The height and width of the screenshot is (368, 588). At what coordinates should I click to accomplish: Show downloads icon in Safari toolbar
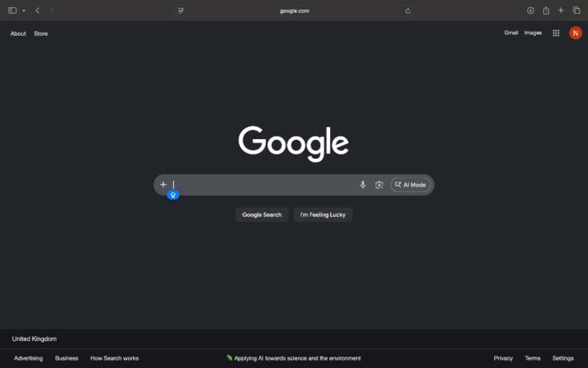pyautogui.click(x=530, y=11)
